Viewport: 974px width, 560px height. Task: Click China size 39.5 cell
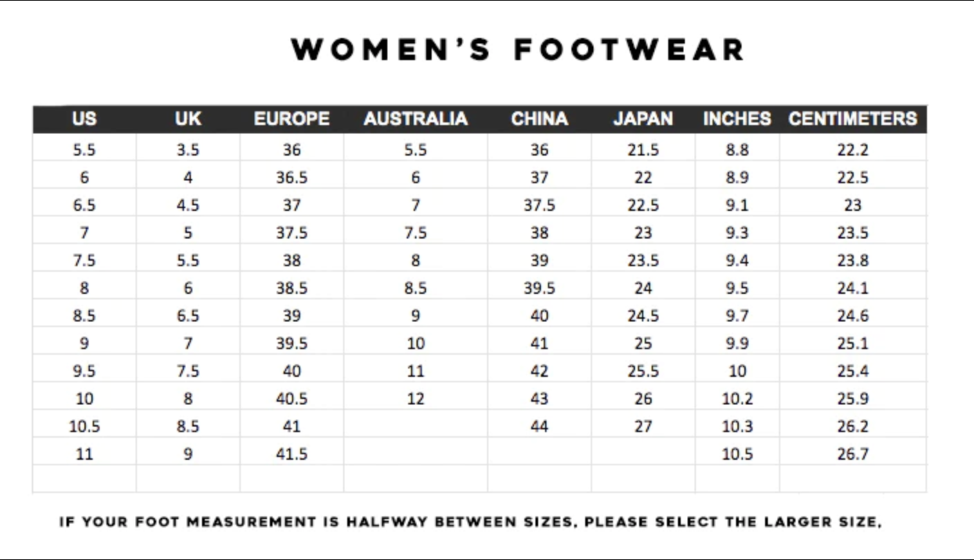(539, 288)
